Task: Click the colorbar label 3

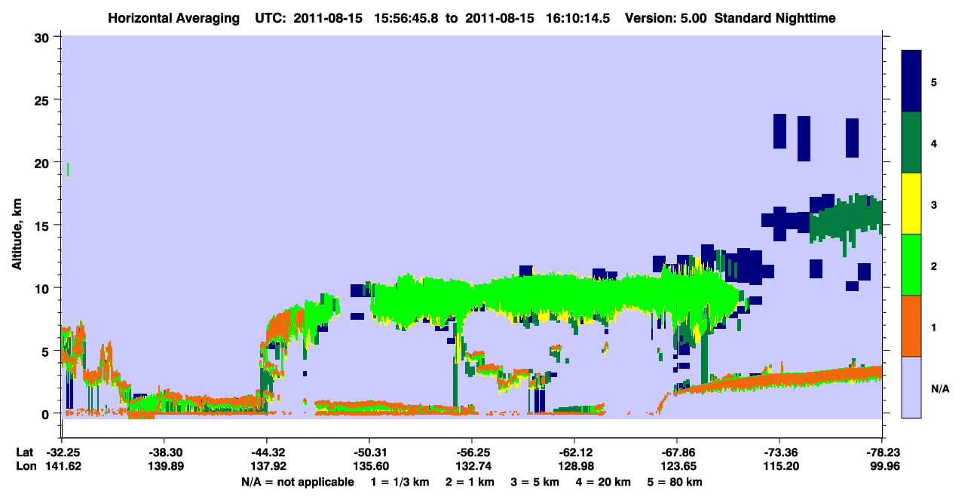Action: (x=933, y=204)
